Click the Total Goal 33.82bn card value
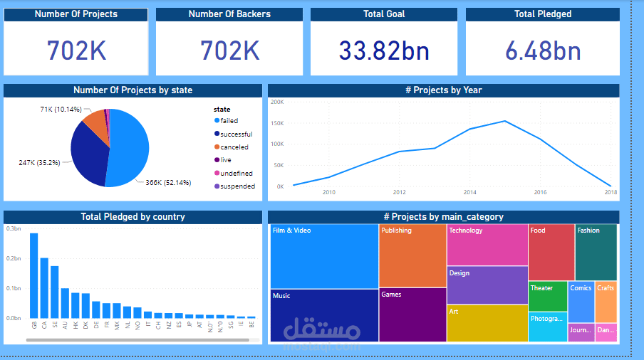Image resolution: width=644 pixels, height=360 pixels. pyautogui.click(x=384, y=51)
